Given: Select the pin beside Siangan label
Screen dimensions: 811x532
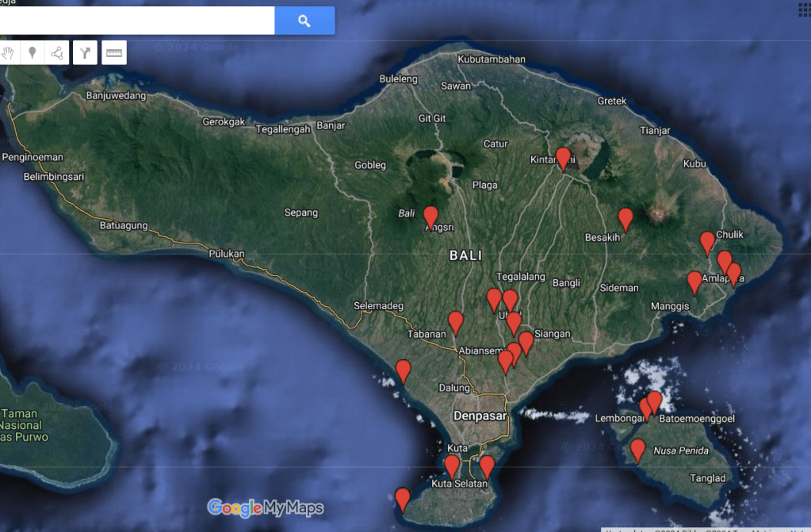Looking at the screenshot, I should 526,343.
